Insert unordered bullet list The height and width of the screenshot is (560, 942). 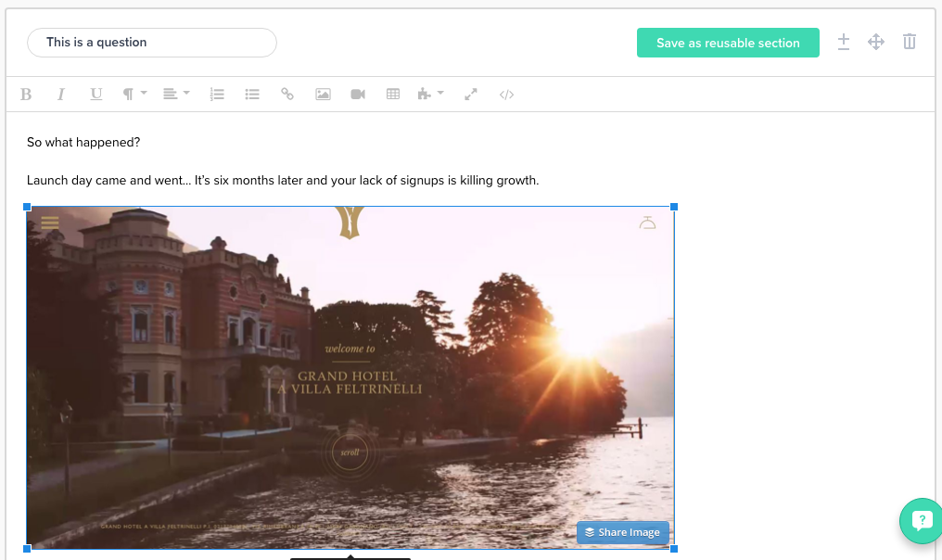click(x=252, y=95)
